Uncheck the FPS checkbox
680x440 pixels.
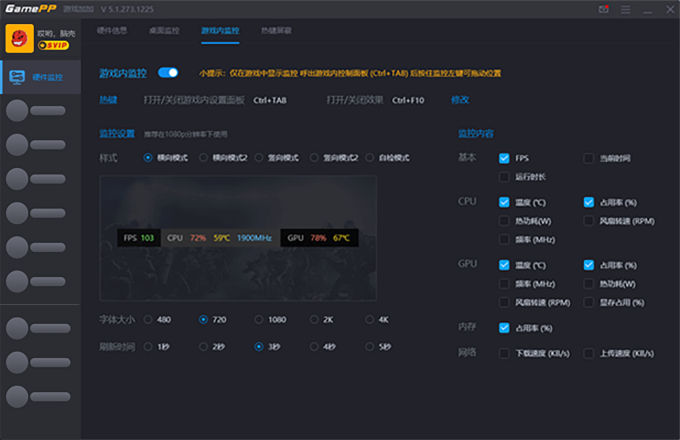point(504,158)
